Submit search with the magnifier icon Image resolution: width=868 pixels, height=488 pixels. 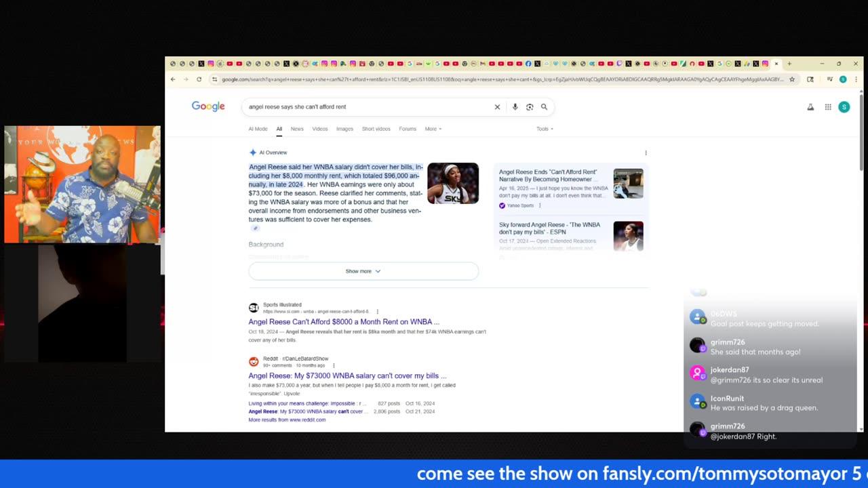[544, 107]
